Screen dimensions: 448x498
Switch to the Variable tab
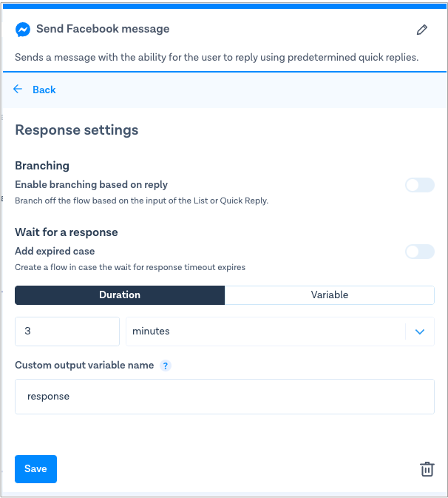[x=330, y=295]
